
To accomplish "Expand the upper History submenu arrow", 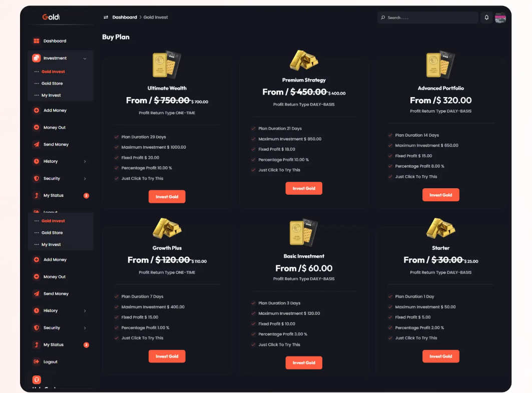I will (85, 161).
